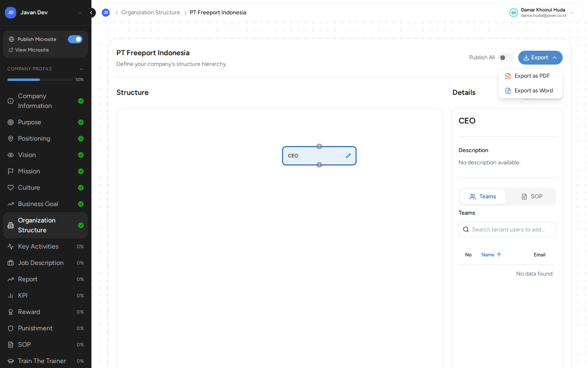Click the green check beside Company Information
The width and height of the screenshot is (588, 368).
tap(81, 101)
